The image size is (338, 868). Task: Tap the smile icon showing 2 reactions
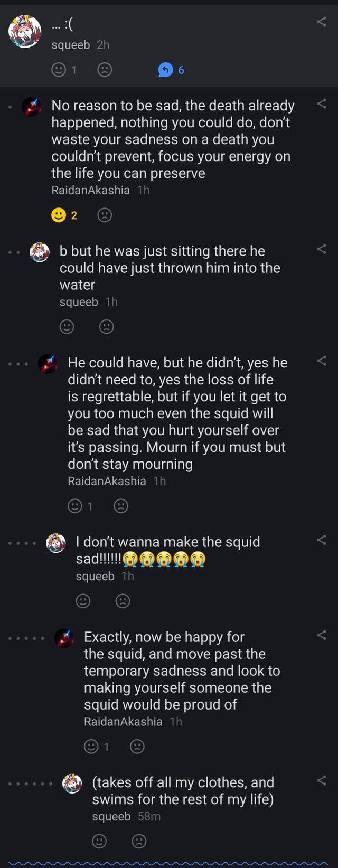point(59,214)
